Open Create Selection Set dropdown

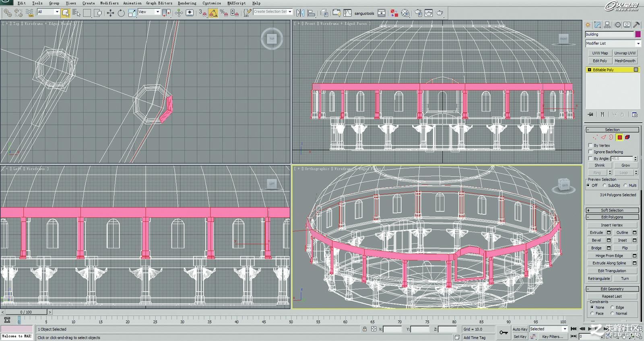(x=272, y=12)
